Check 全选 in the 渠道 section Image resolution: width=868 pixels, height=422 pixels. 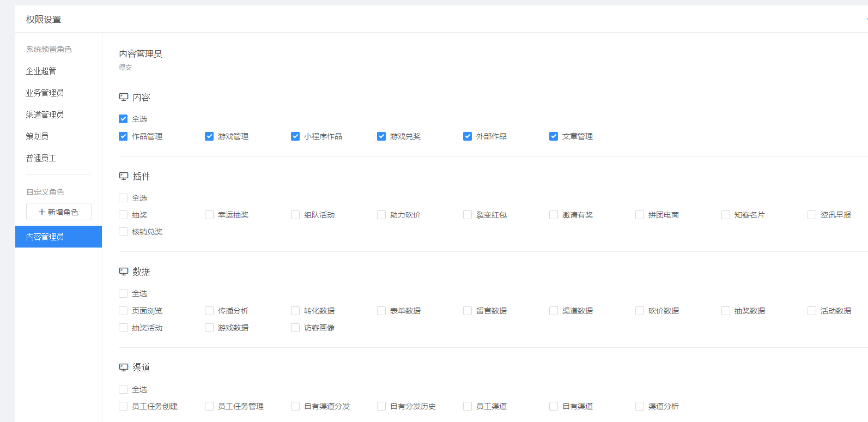point(123,389)
